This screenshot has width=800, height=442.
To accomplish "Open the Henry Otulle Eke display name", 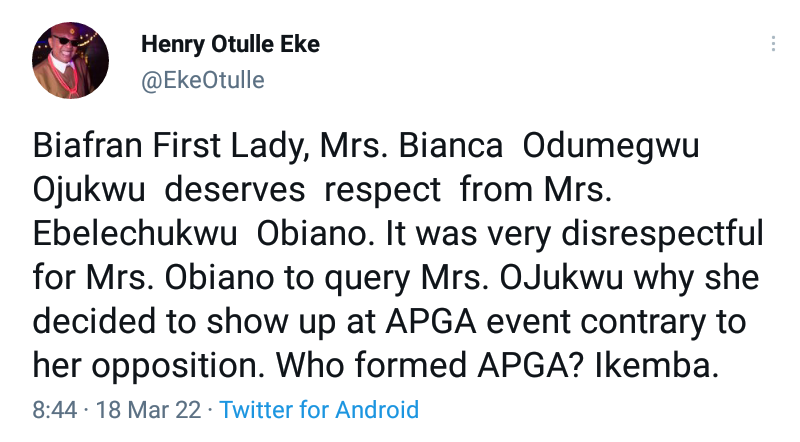I will coord(230,44).
